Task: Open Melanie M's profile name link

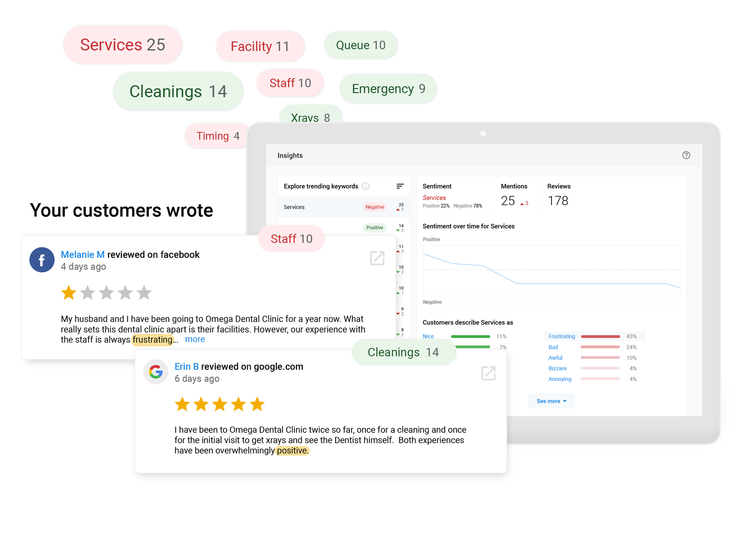Action: point(82,254)
